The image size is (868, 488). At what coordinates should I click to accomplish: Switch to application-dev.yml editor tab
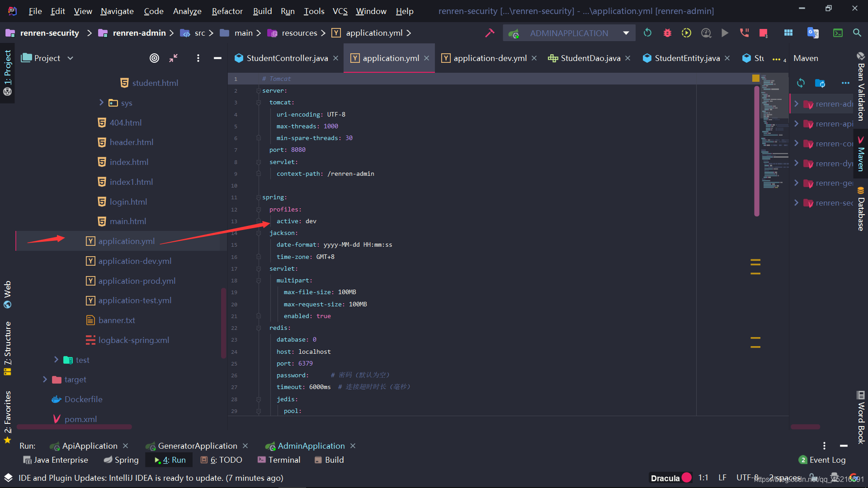pos(490,58)
